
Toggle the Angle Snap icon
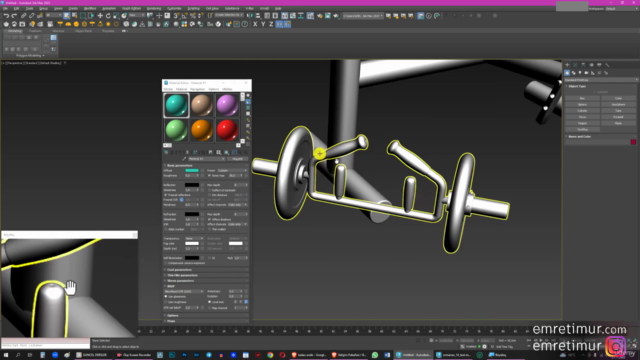184,16
